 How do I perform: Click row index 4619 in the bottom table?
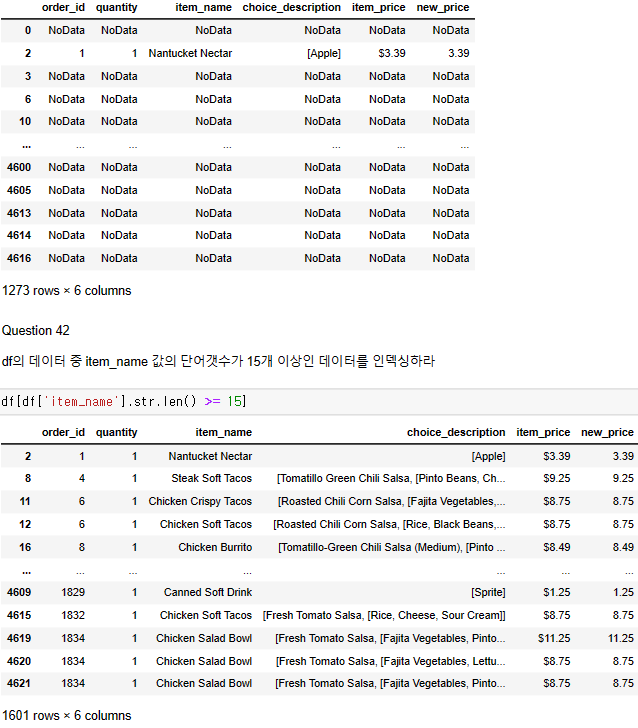tap(19, 638)
